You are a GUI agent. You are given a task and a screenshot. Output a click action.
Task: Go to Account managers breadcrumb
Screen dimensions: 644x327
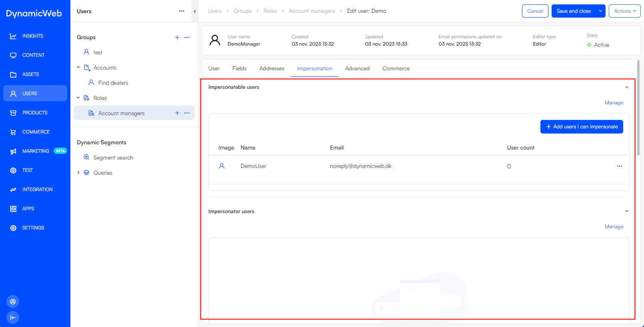tap(312, 11)
